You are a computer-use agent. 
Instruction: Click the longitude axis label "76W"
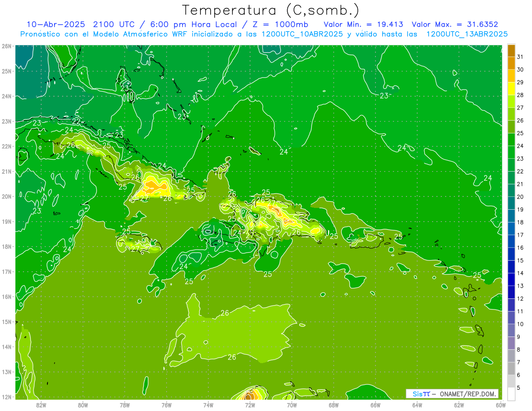pos(166,404)
